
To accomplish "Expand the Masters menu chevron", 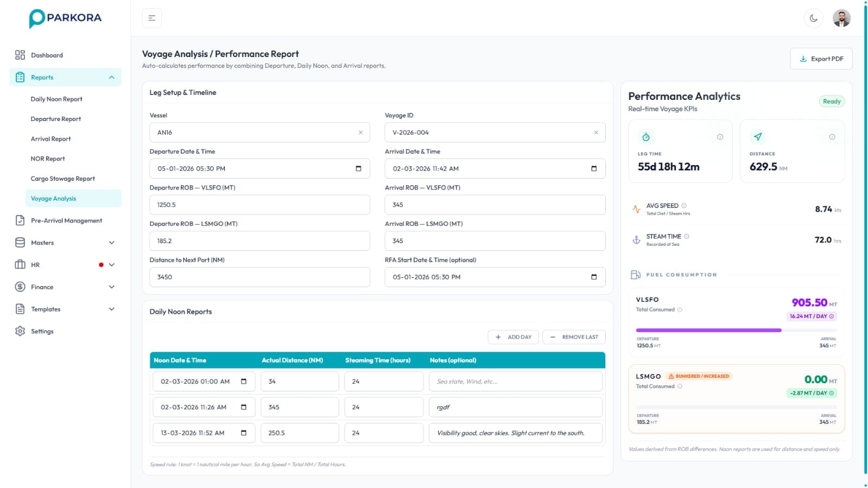I will click(x=112, y=243).
